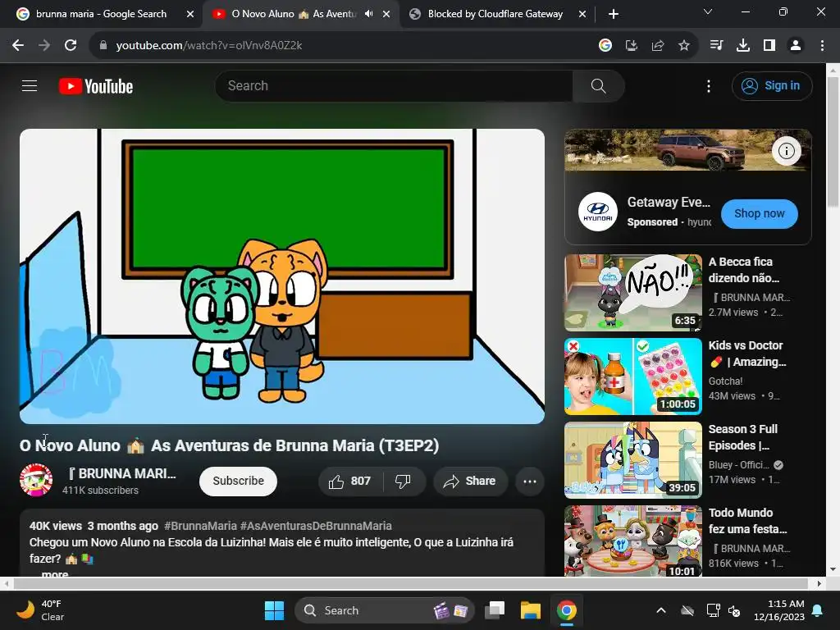Subscribe to the BRUNNA MARIA channel
The width and height of the screenshot is (840, 630).
(x=239, y=481)
